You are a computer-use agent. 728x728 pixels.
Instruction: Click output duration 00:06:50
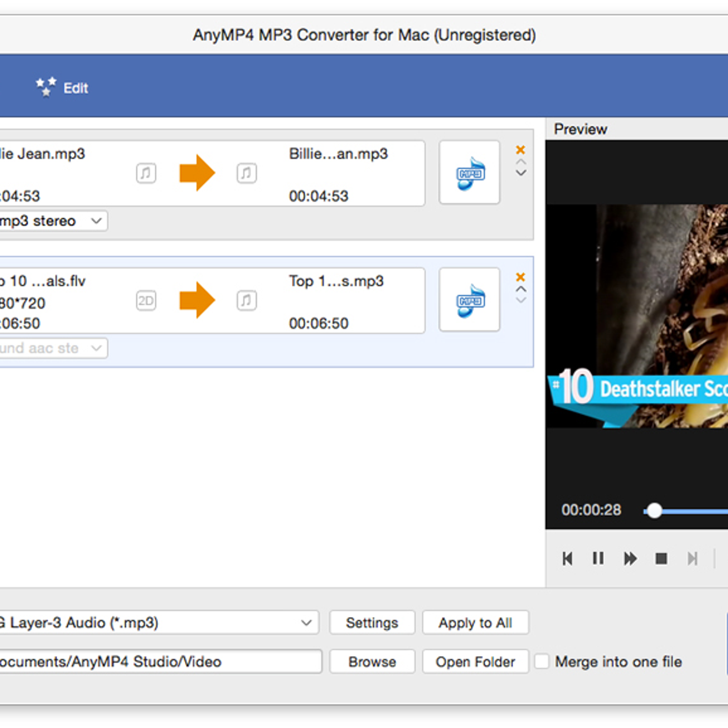pyautogui.click(x=318, y=324)
